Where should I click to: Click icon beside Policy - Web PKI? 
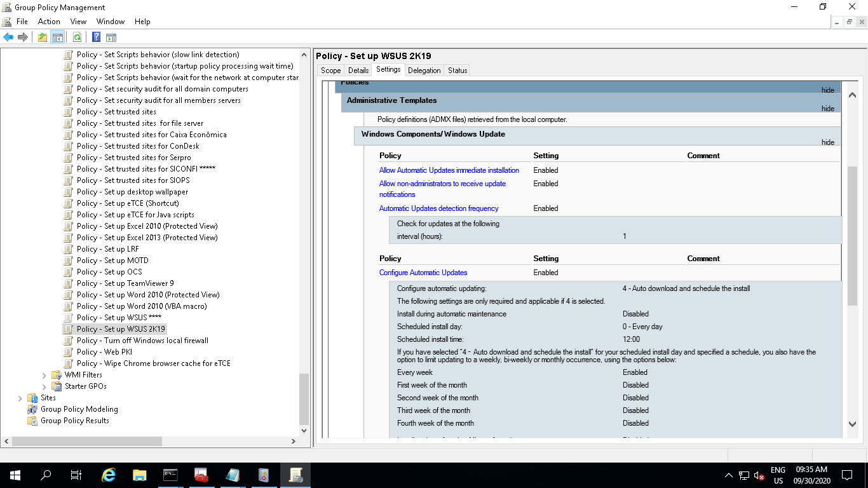69,352
